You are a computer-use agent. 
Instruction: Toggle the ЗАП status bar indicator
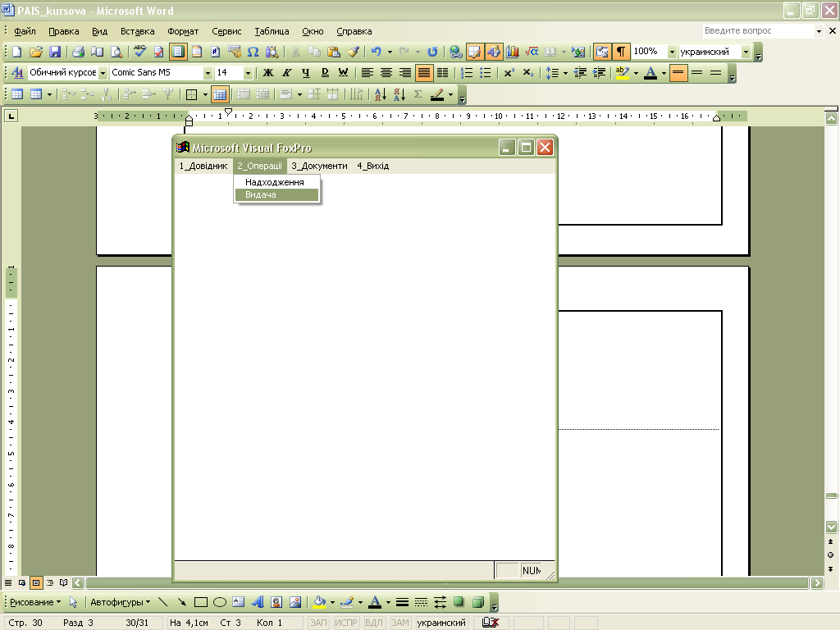coord(318,623)
